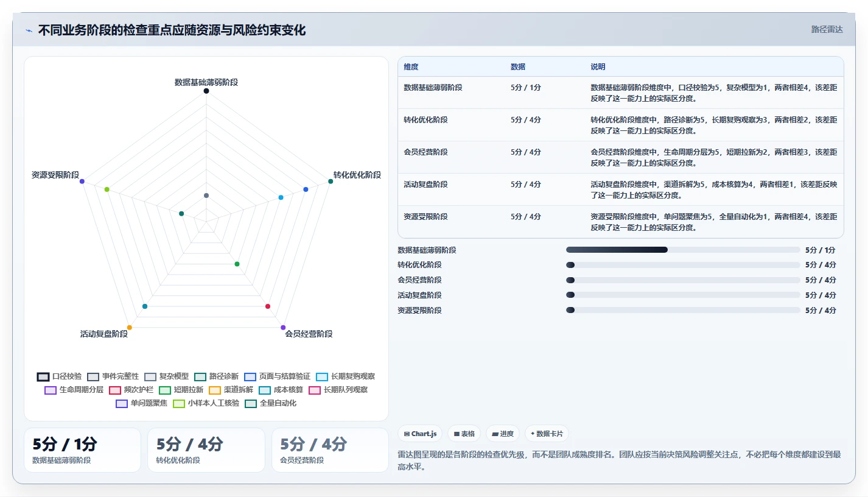This screenshot has height=497, width=868.
Task: Toggle visibility of the 单问题聚焦 series
Action: 141,403
